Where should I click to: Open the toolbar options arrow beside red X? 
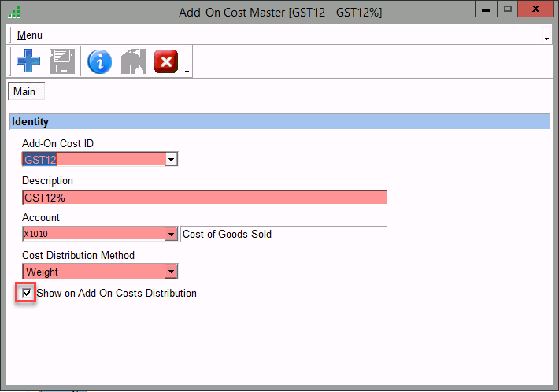coord(187,72)
